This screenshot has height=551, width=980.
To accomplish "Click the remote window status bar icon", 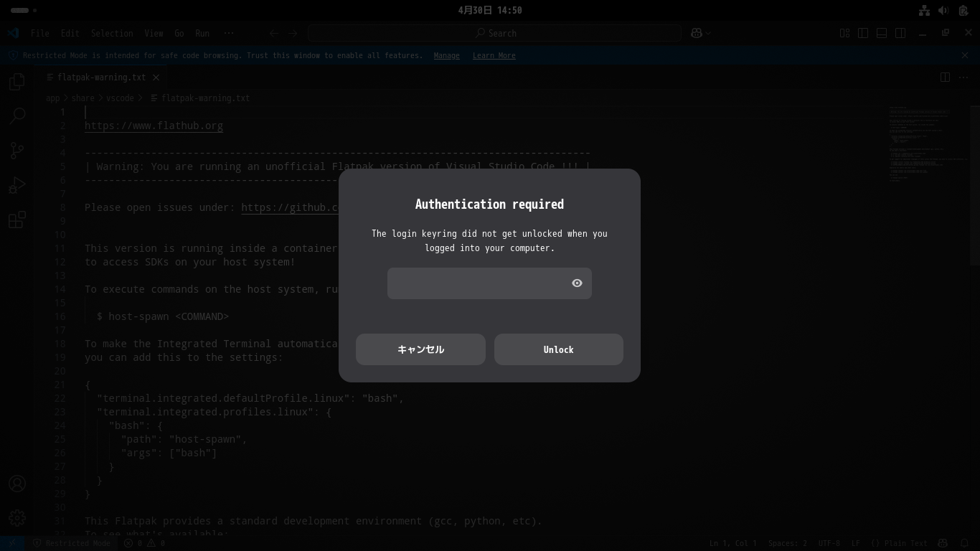I will 12,543.
